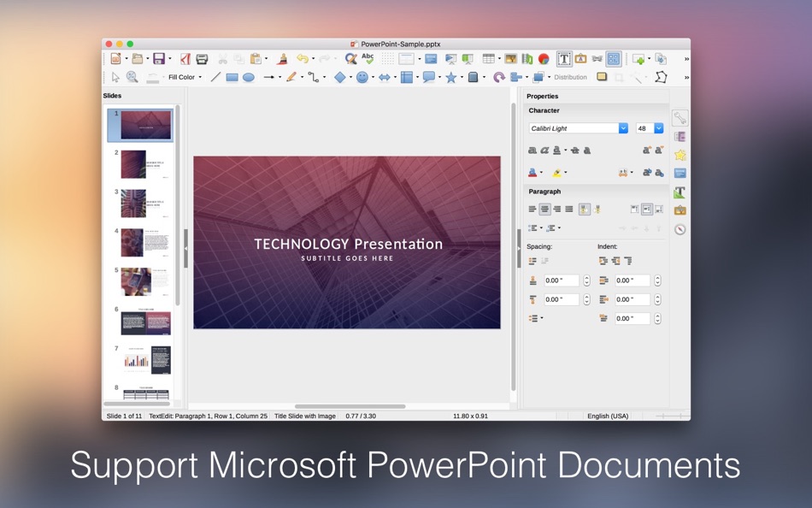Click the Print icon in toolbar
The image size is (812, 508).
point(202,58)
